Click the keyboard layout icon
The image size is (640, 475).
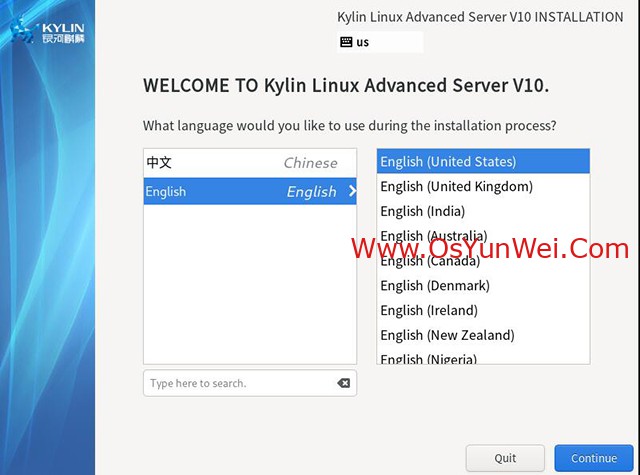(346, 42)
